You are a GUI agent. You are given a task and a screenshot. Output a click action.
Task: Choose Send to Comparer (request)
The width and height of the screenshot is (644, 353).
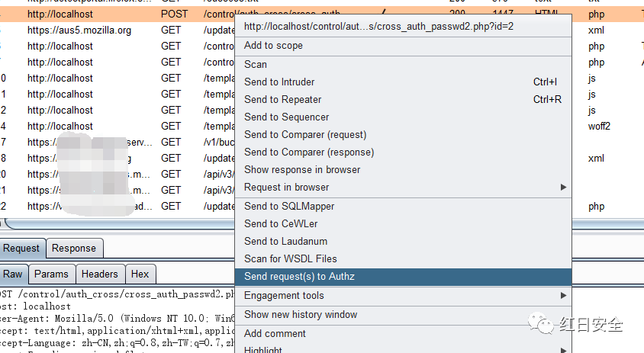pos(305,134)
